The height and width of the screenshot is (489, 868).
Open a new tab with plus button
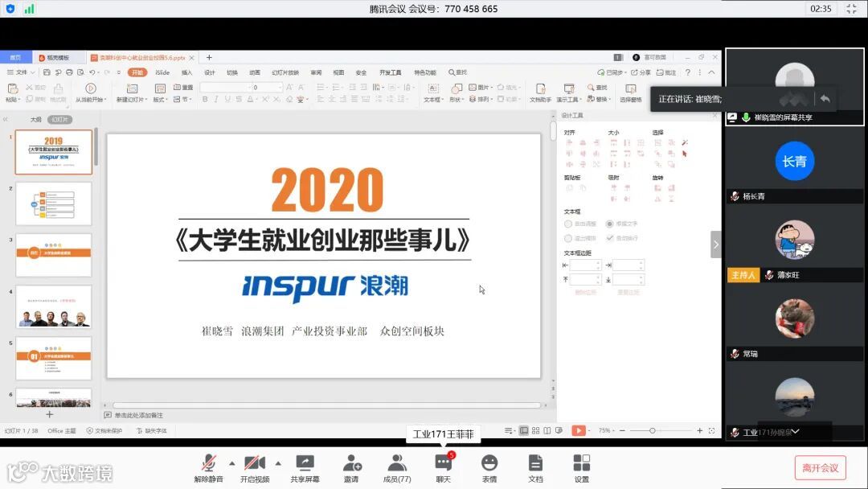coord(209,58)
